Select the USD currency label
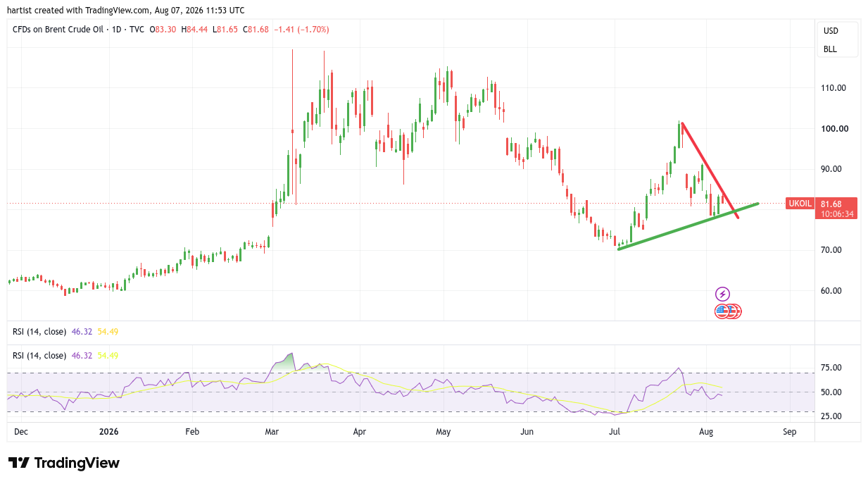The width and height of the screenshot is (868, 484). [x=831, y=31]
